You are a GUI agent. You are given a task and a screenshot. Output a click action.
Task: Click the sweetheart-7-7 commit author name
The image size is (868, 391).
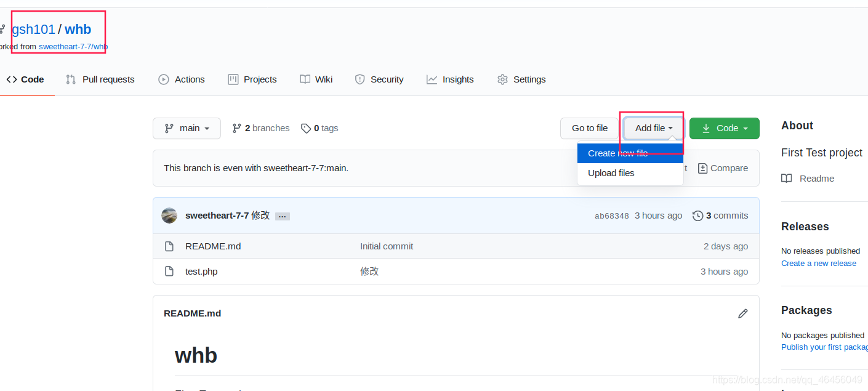[x=217, y=216]
